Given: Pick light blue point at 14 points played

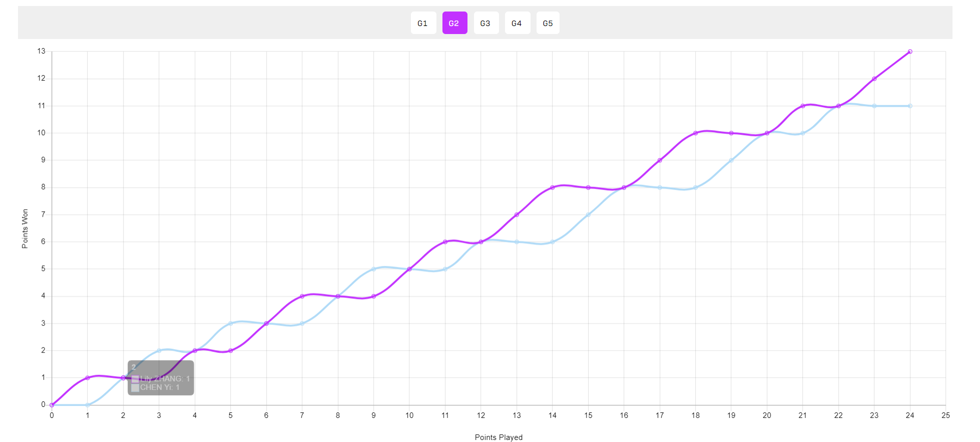Looking at the screenshot, I should point(553,242).
